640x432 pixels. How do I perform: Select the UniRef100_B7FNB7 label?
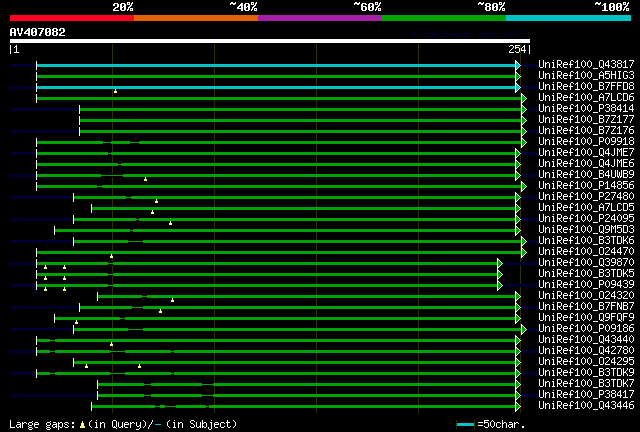click(x=586, y=307)
